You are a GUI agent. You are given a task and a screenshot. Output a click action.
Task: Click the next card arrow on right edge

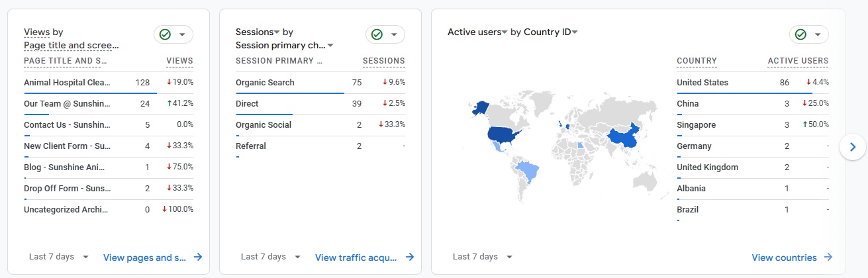pyautogui.click(x=853, y=146)
